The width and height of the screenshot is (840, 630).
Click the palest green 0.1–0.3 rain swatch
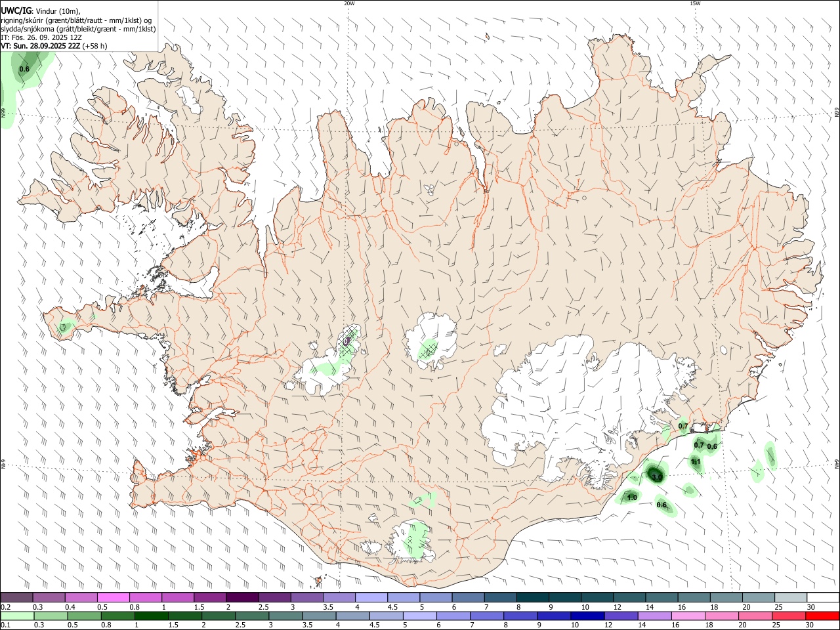click(x=17, y=616)
